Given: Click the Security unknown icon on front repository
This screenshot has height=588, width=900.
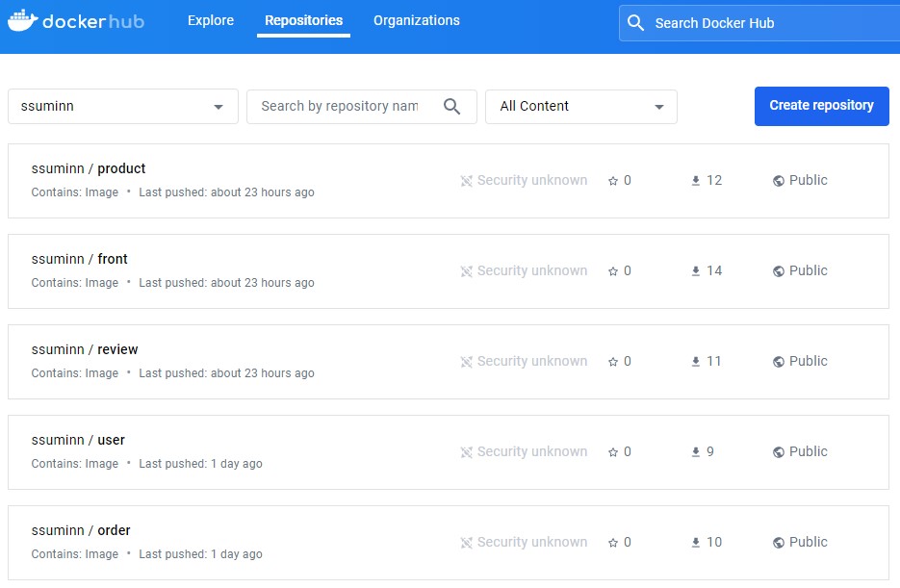Looking at the screenshot, I should click(x=466, y=270).
